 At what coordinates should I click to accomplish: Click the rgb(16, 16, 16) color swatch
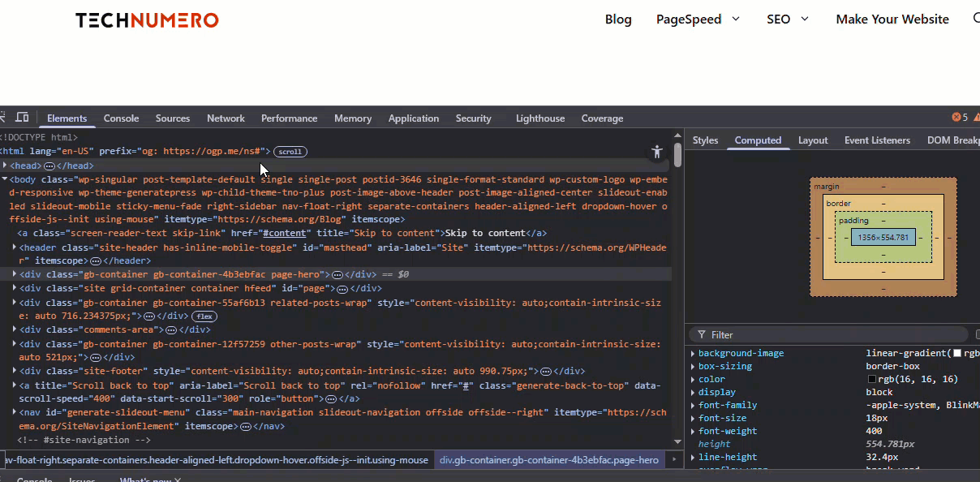tap(872, 380)
